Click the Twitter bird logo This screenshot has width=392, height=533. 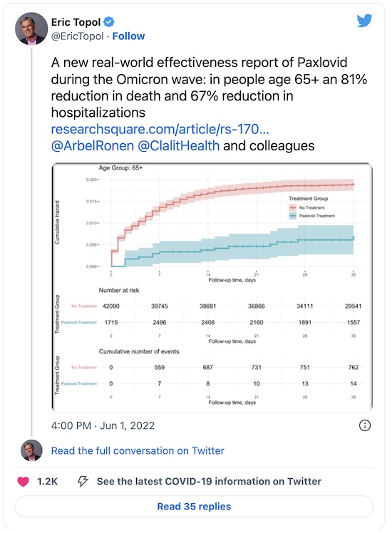(x=364, y=21)
